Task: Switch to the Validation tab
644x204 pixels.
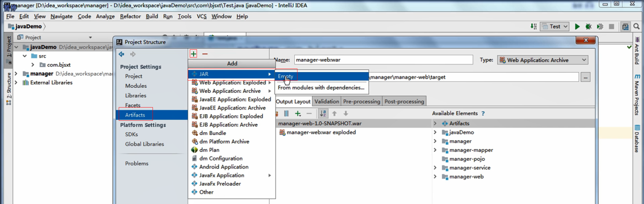Action: click(326, 101)
